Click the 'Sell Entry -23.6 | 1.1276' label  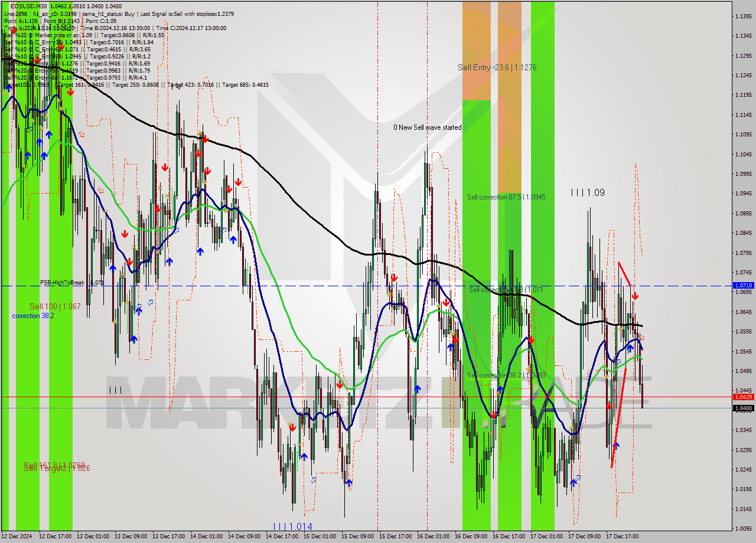pyautogui.click(x=497, y=68)
